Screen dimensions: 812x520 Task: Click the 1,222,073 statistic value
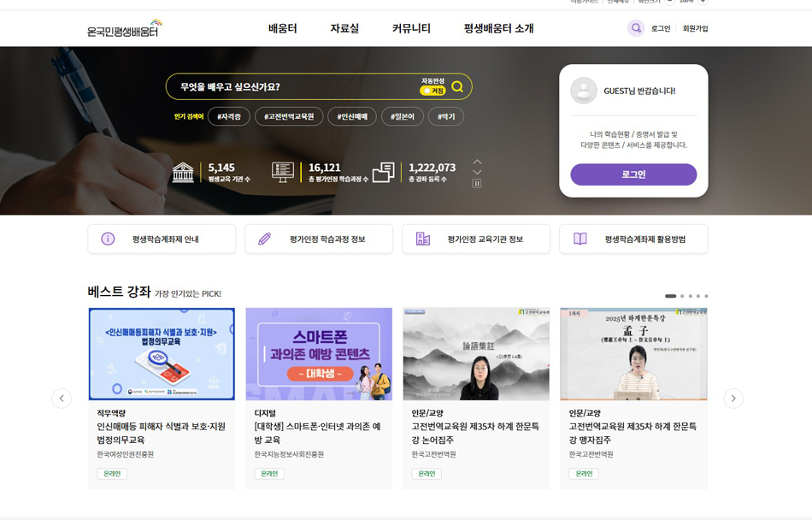(432, 168)
